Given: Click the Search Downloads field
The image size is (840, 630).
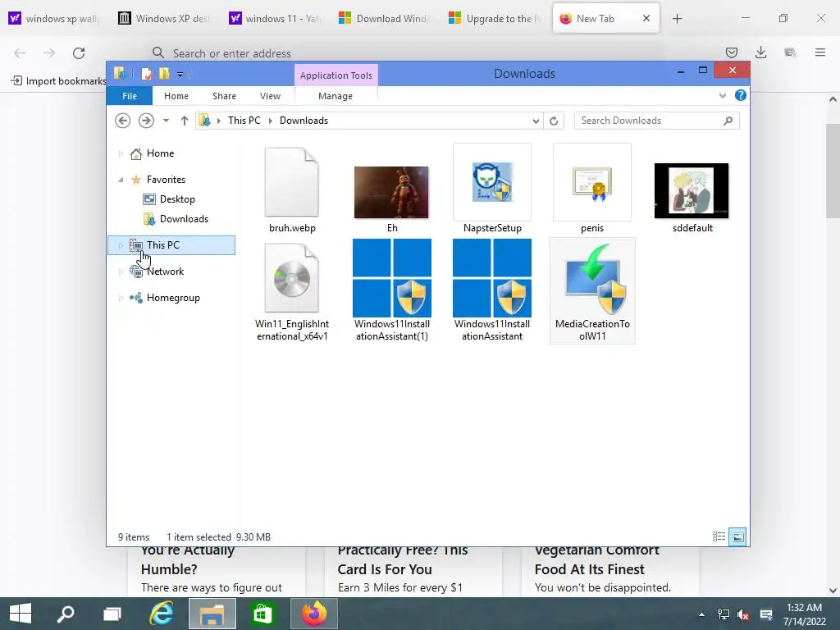Looking at the screenshot, I should pyautogui.click(x=656, y=121).
